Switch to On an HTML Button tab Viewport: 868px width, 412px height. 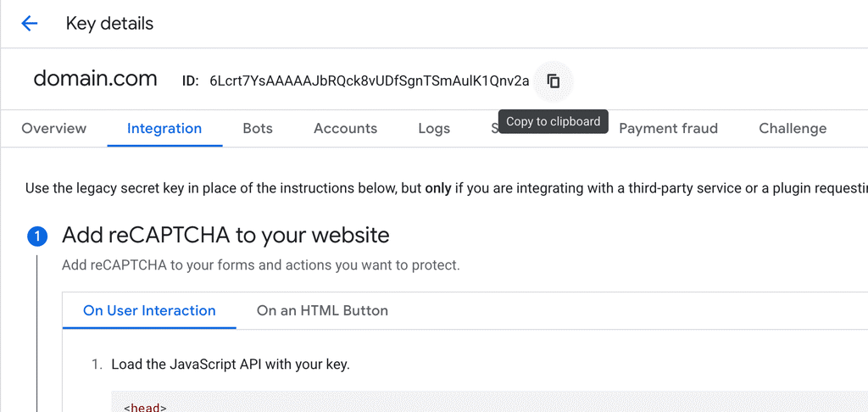pyautogui.click(x=322, y=310)
